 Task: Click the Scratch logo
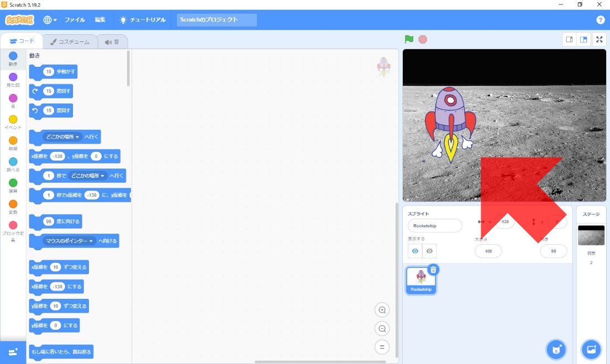(19, 20)
